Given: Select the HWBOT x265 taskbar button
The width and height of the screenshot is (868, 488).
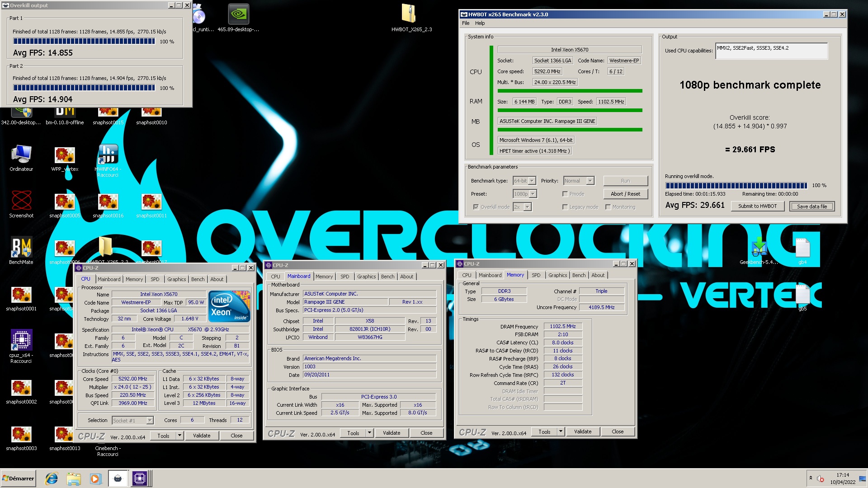Looking at the screenshot, I should 118,479.
